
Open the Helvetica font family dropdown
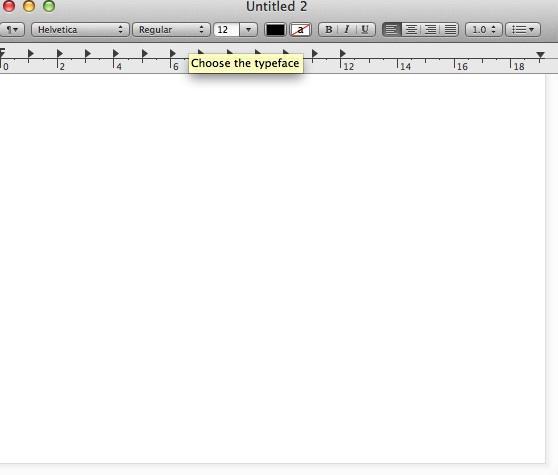pyautogui.click(x=80, y=30)
